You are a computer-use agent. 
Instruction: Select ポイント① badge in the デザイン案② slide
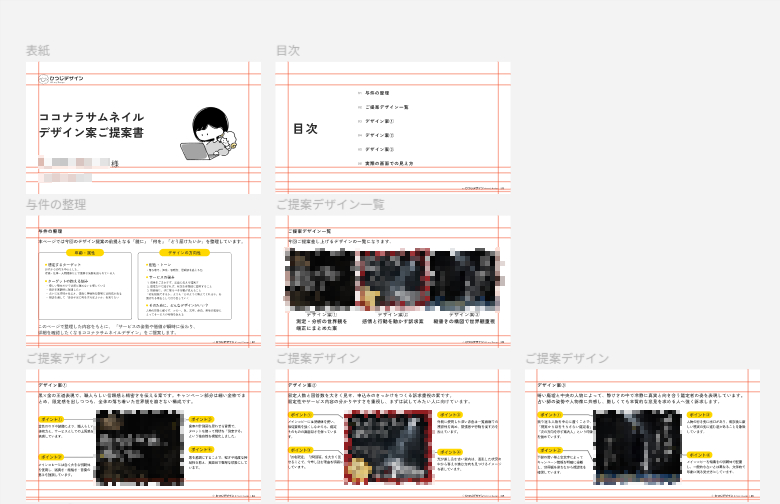(301, 414)
